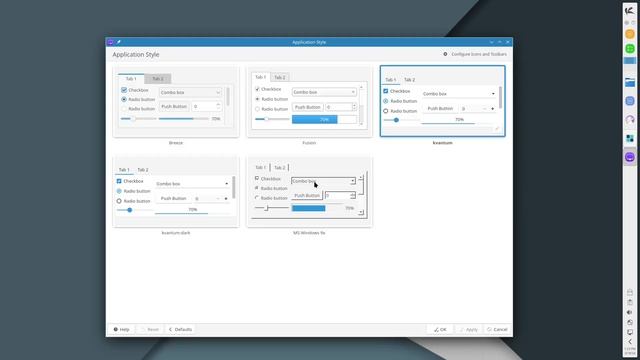Click the Cancel button
Viewport: 640px width, 360px height.
coord(497,329)
